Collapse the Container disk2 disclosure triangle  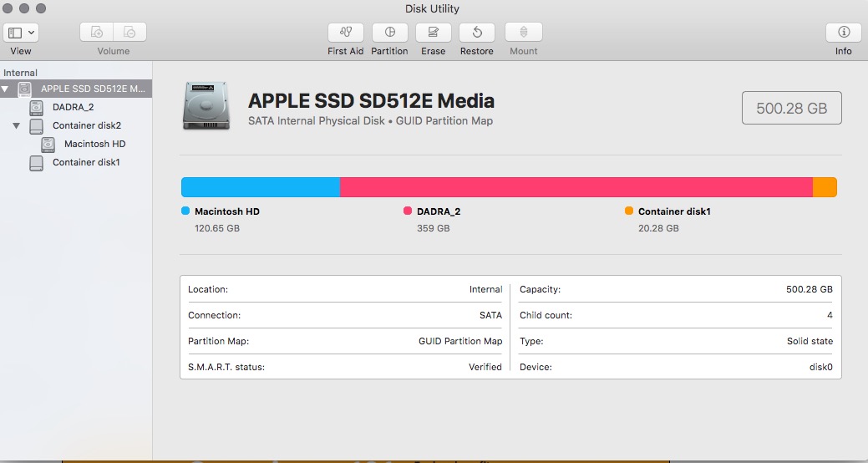click(x=17, y=125)
